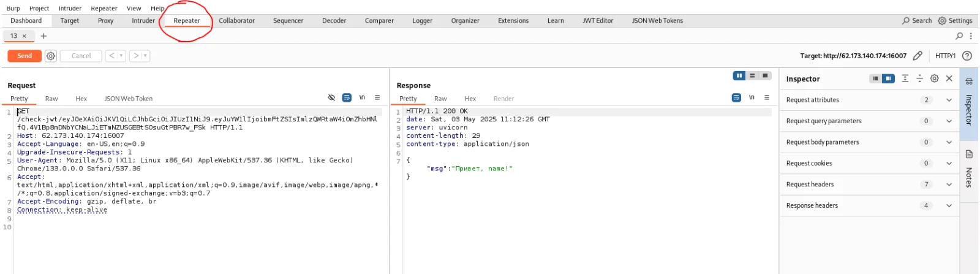Open the Repeater tab bar three-dot menu

click(x=971, y=36)
